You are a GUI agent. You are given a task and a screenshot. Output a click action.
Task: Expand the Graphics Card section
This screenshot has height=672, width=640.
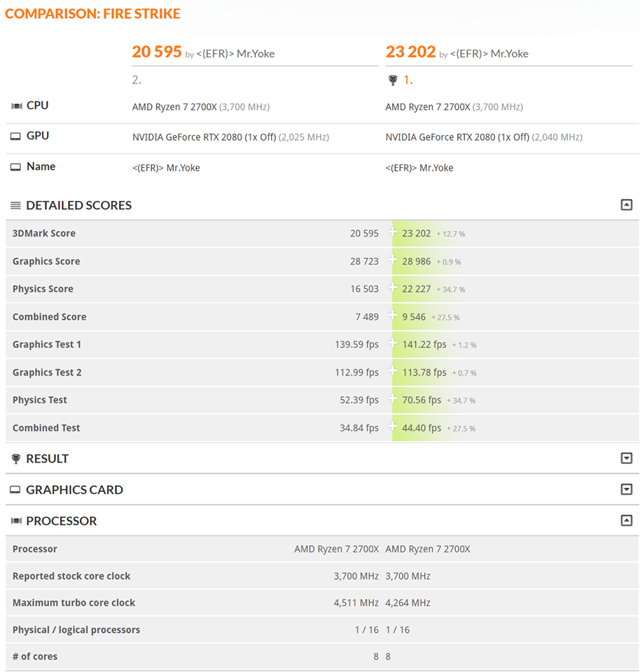[x=626, y=489]
